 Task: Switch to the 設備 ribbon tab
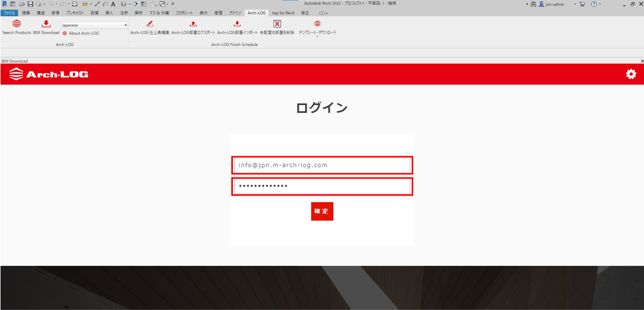tap(94, 13)
